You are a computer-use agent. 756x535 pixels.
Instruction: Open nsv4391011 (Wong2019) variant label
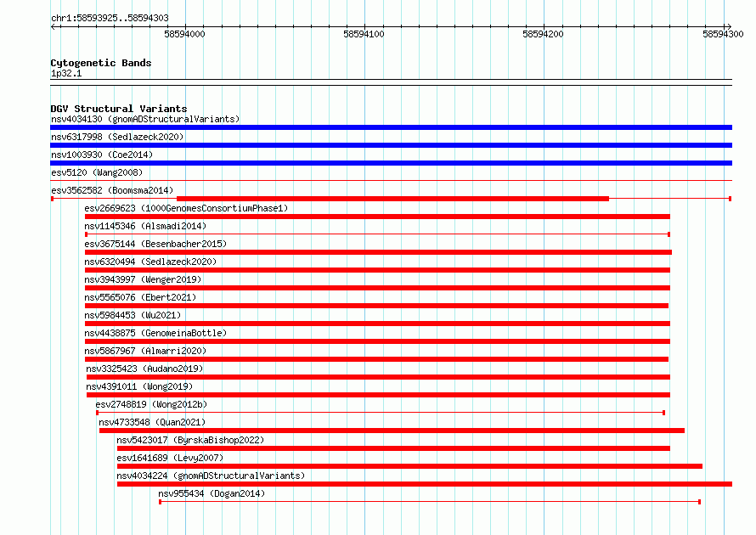[x=139, y=386]
